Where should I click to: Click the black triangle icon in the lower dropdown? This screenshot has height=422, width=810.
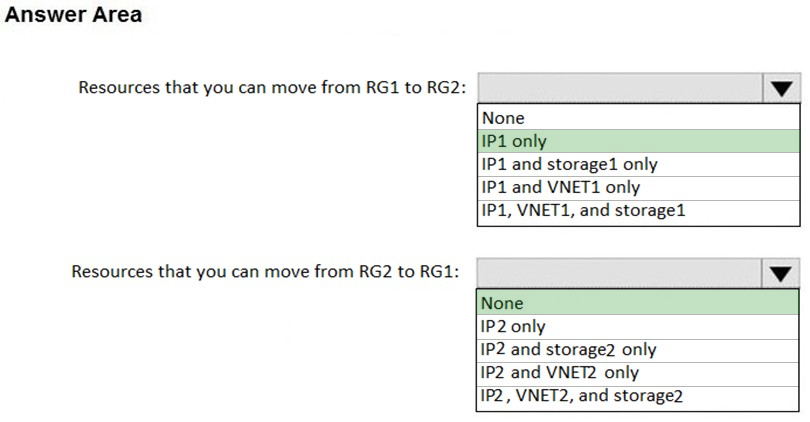click(x=781, y=274)
